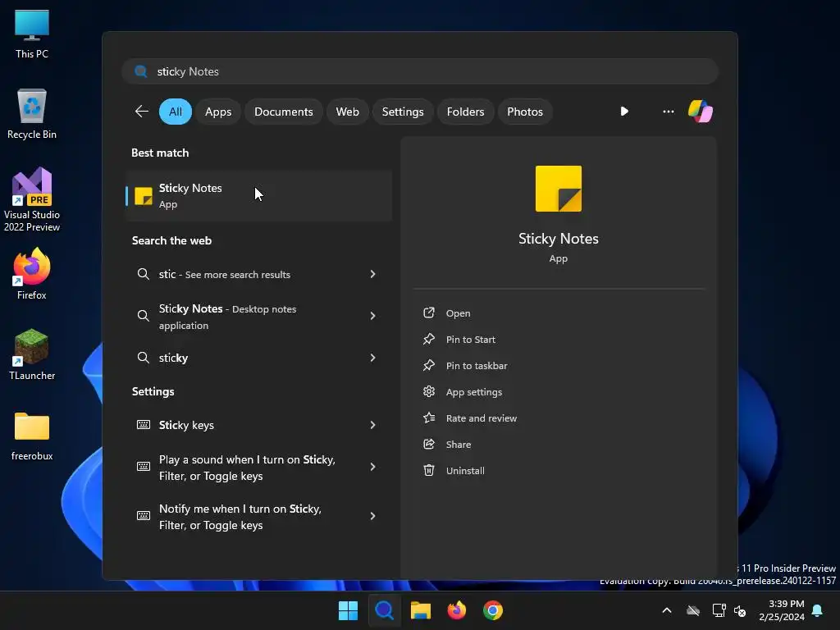Click the search text field containing 'sticky Notes'
This screenshot has height=630, width=840.
420,71
